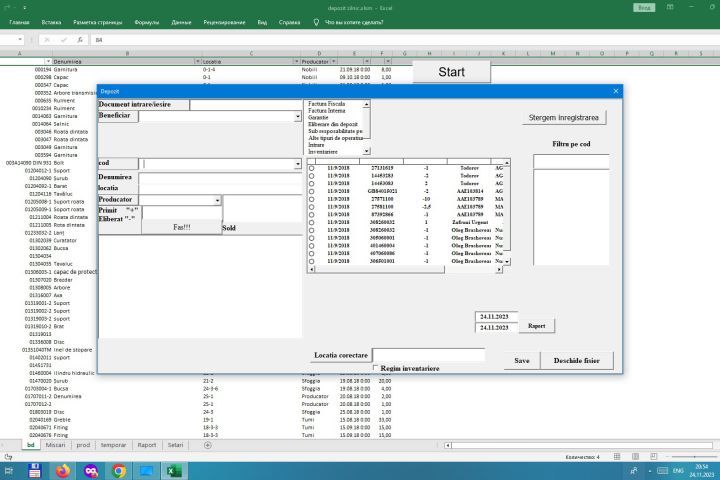Launch Google Chrome from the taskbar
The height and width of the screenshot is (480, 720).
click(119, 471)
